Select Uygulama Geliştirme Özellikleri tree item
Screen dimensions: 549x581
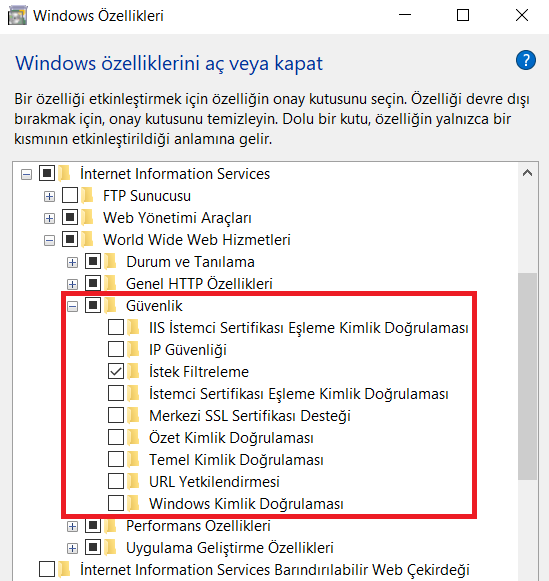[x=230, y=547]
